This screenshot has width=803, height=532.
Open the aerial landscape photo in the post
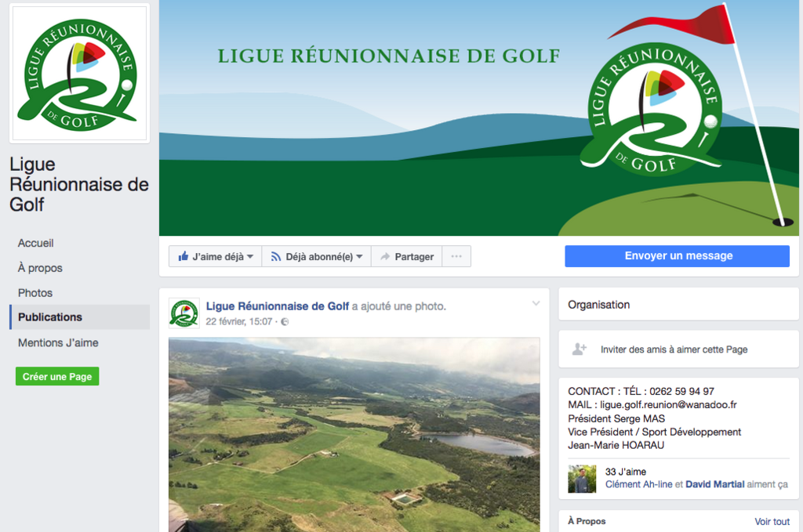coord(354,435)
